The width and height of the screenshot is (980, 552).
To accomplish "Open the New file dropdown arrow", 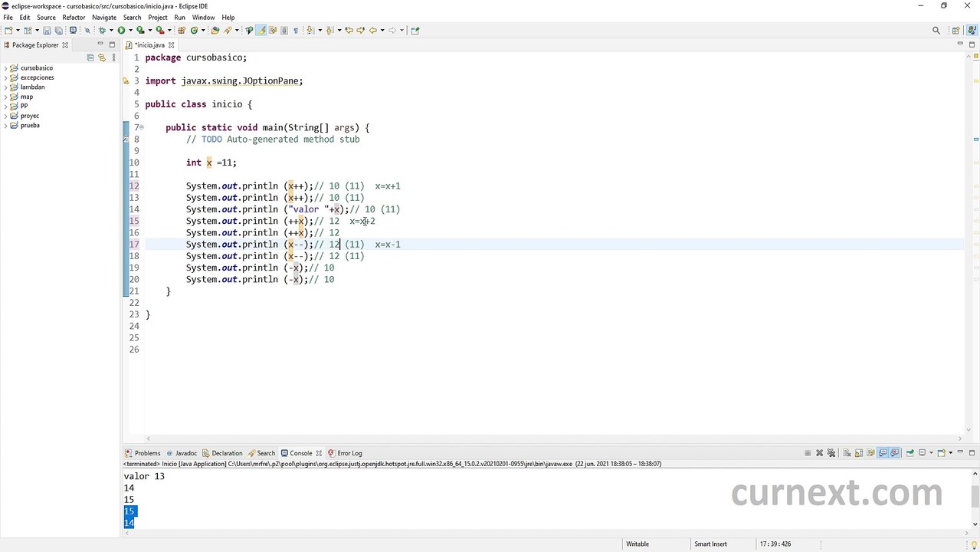I will click(18, 31).
